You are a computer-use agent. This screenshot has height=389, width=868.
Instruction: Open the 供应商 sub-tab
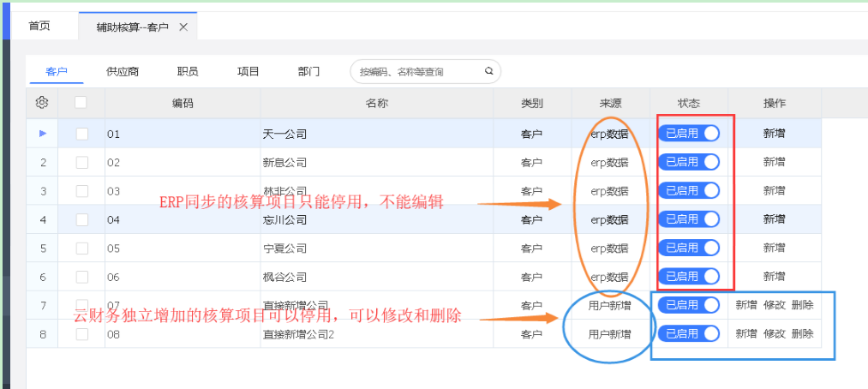point(123,72)
